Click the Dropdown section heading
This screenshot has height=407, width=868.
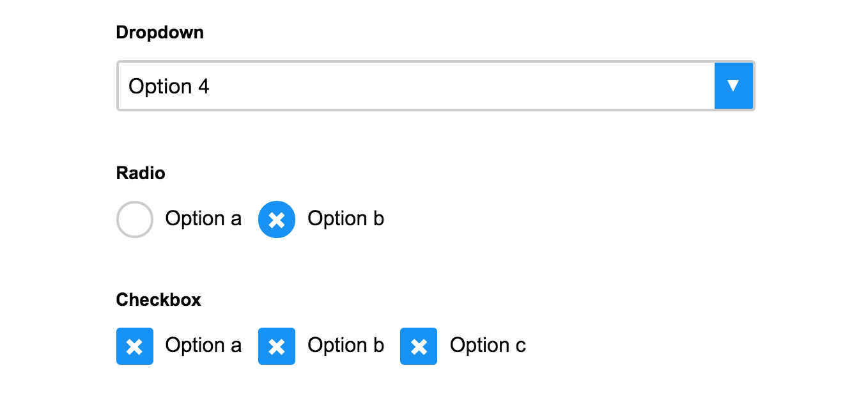point(160,33)
